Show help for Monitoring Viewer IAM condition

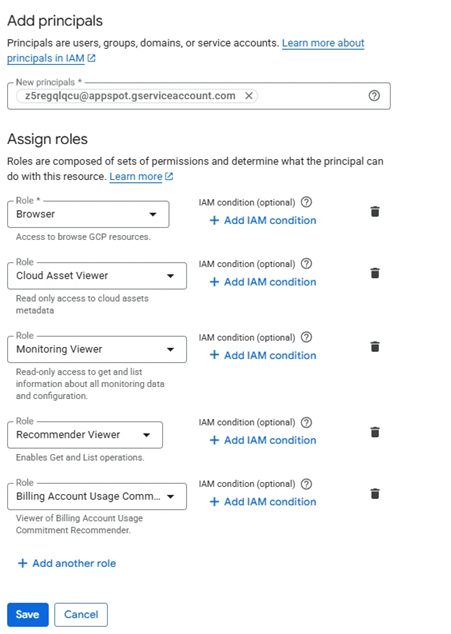(x=307, y=337)
